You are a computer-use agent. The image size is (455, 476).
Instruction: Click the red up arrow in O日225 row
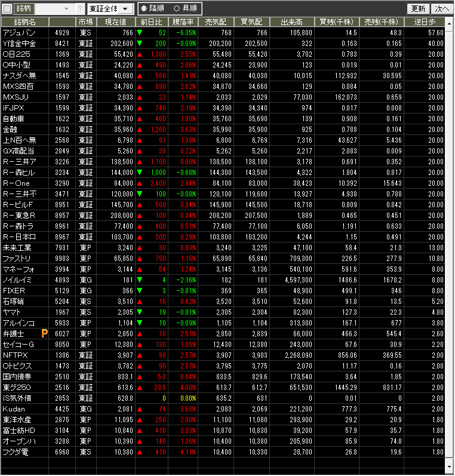click(x=140, y=54)
